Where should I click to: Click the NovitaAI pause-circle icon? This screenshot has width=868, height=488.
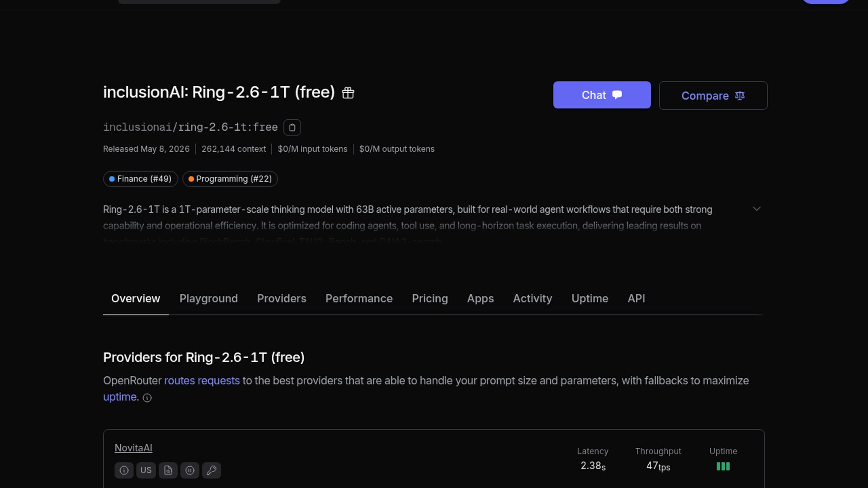tap(190, 470)
